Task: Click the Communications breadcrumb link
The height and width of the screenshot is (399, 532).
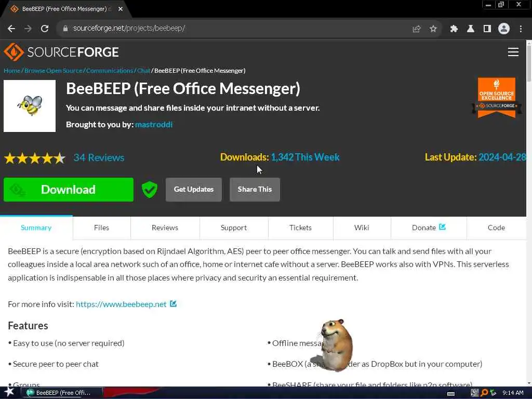Action: click(x=109, y=71)
